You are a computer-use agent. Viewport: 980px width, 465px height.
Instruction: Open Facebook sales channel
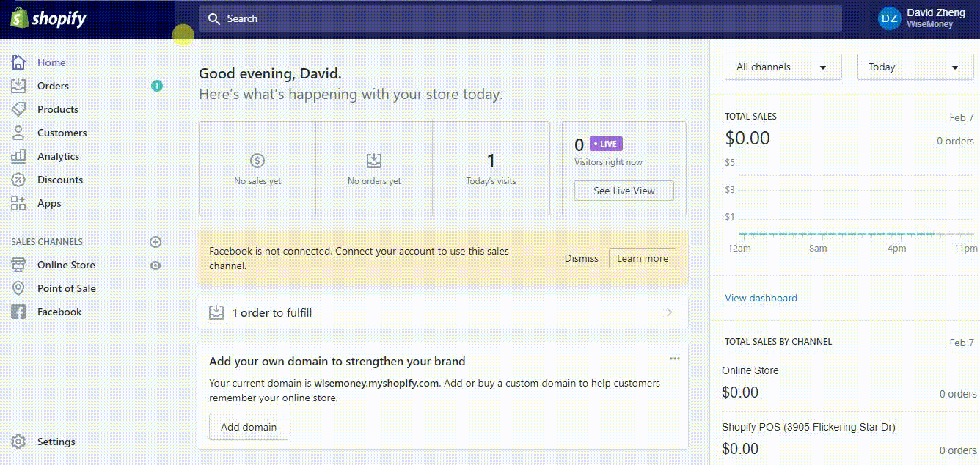(x=59, y=312)
